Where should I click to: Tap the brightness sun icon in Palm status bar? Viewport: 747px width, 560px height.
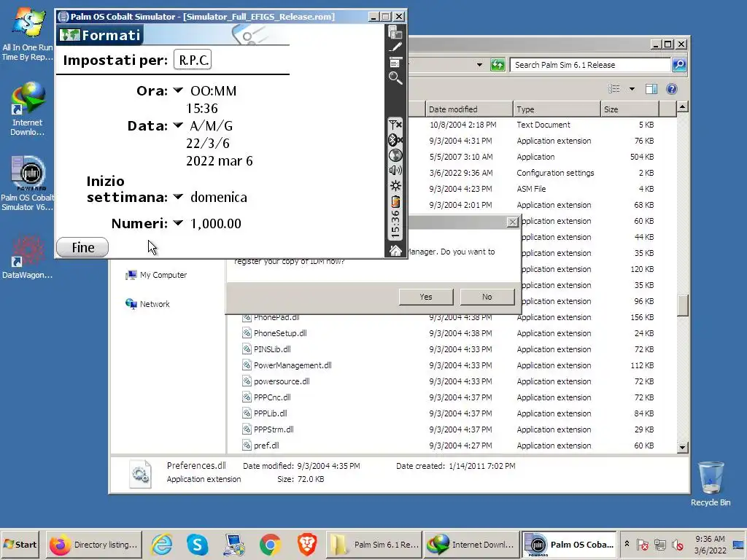point(395,186)
